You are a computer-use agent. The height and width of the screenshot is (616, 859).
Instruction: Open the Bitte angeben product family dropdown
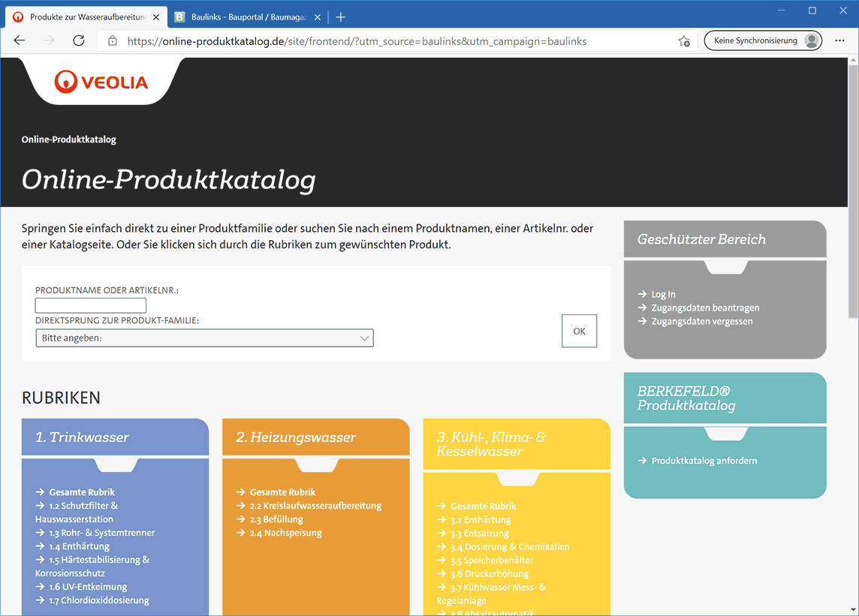[204, 338]
